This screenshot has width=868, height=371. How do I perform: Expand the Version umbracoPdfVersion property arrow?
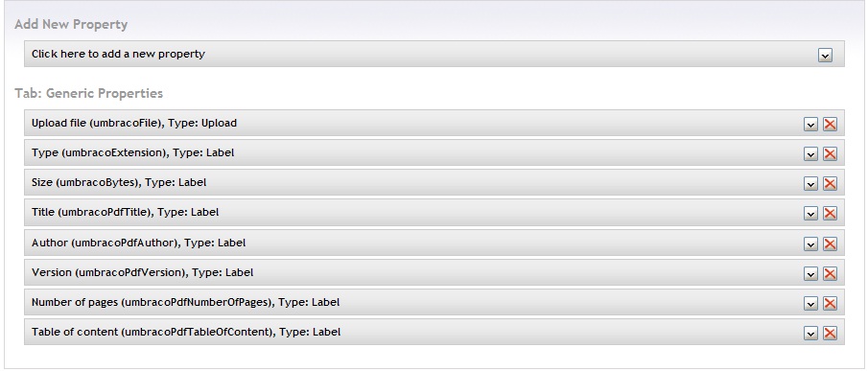coord(810,274)
